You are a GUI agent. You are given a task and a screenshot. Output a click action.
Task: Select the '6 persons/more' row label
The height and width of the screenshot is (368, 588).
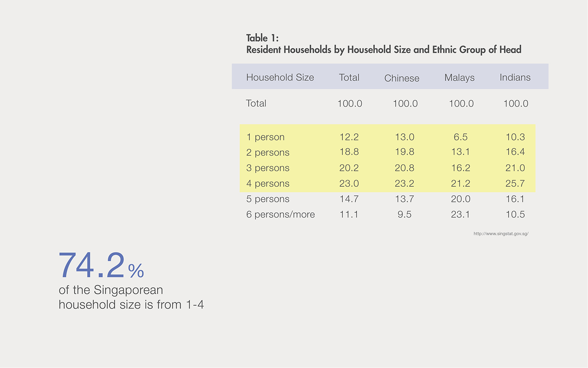(x=280, y=214)
